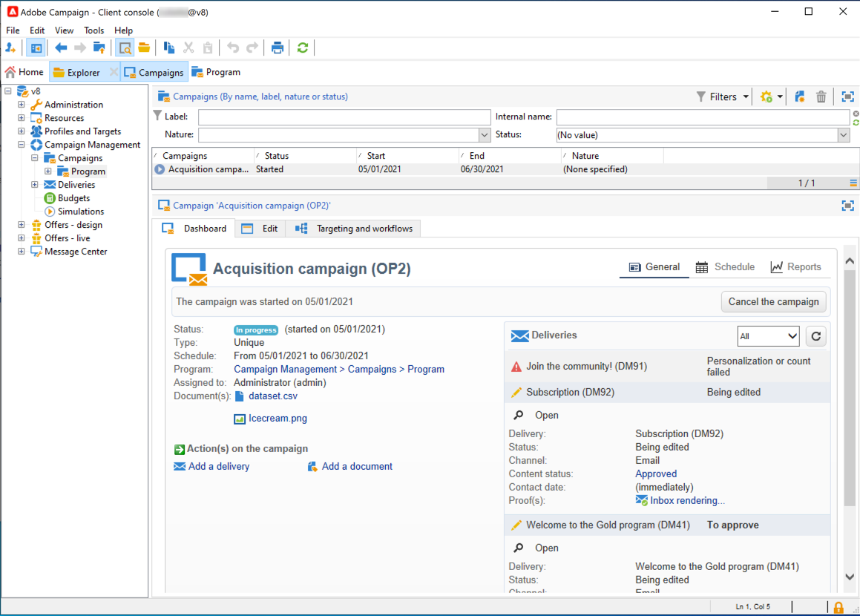This screenshot has width=860, height=616.
Task: Click the trash delete icon in campaigns list
Action: coord(821,96)
